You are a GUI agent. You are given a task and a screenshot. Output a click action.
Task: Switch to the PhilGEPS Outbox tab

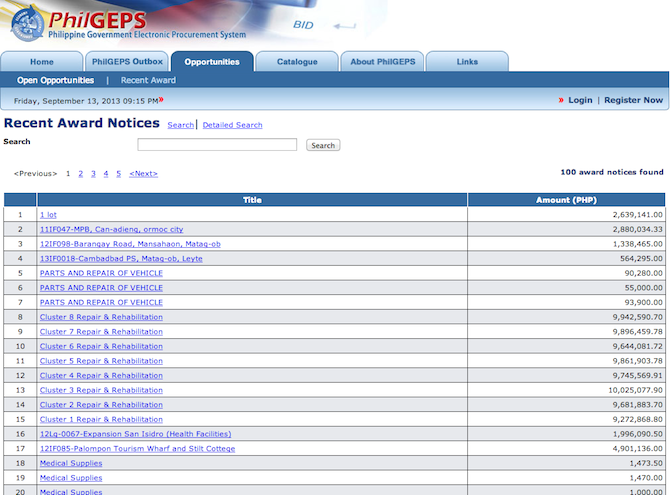[126, 62]
